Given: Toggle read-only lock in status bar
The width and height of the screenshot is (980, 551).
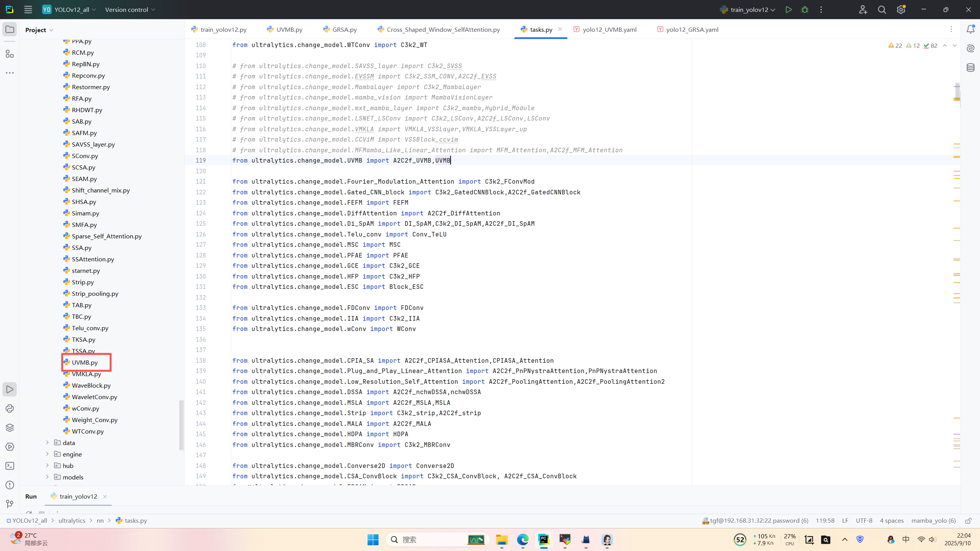Looking at the screenshot, I should (x=968, y=521).
